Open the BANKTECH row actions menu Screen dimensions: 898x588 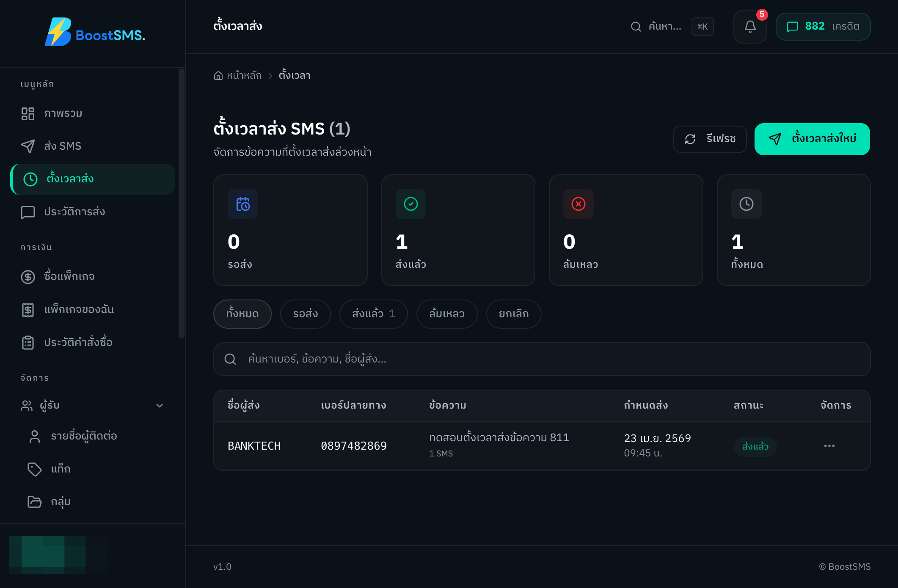[829, 446]
